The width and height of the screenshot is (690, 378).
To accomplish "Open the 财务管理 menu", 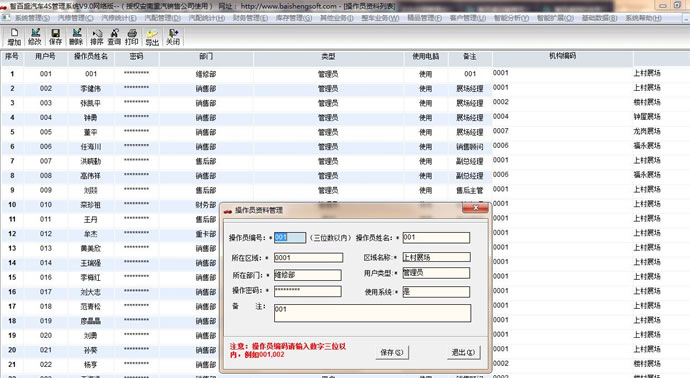I will [x=250, y=18].
